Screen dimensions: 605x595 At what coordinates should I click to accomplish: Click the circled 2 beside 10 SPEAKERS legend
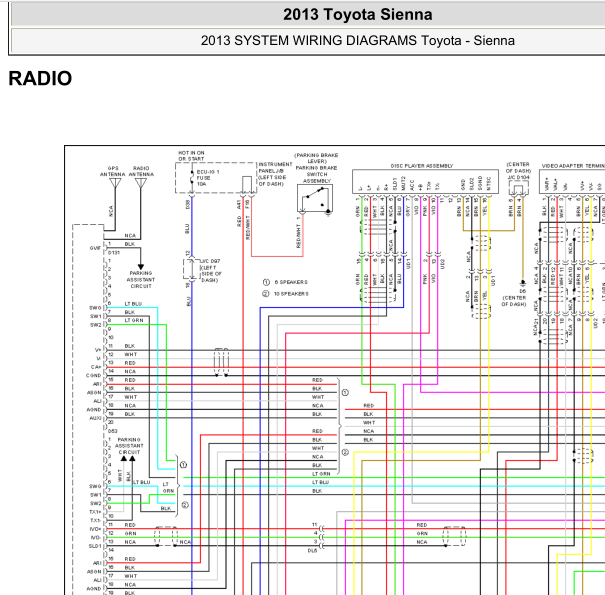click(266, 294)
